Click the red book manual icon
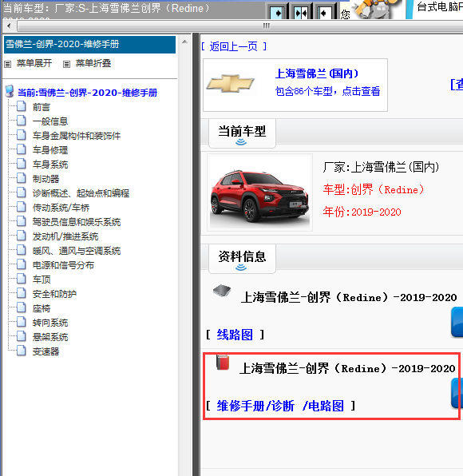 [x=223, y=363]
